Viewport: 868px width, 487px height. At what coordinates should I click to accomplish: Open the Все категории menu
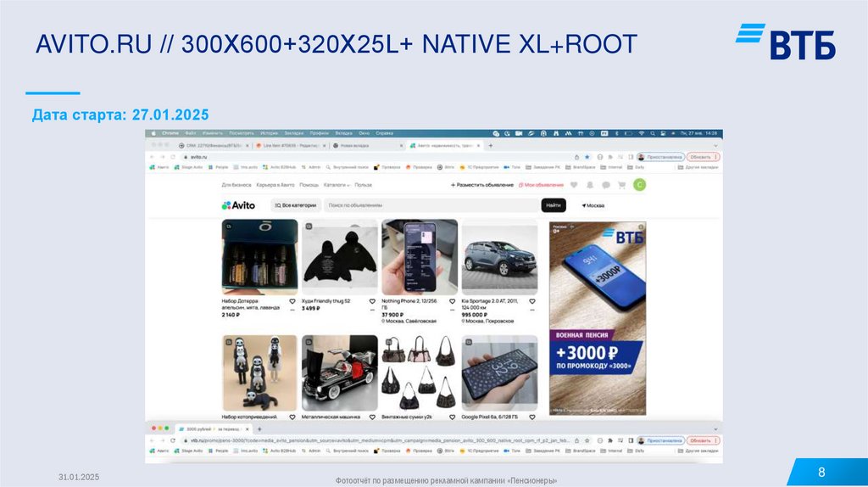pos(296,205)
